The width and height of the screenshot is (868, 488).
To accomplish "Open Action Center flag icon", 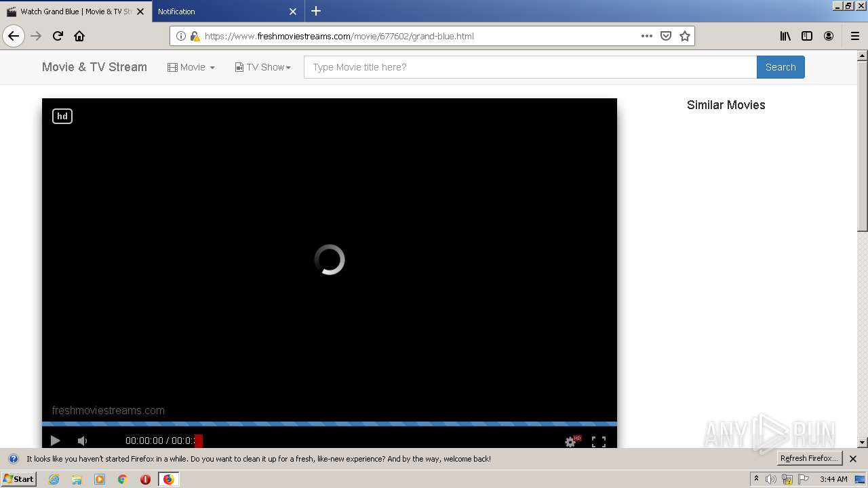I will (x=804, y=479).
